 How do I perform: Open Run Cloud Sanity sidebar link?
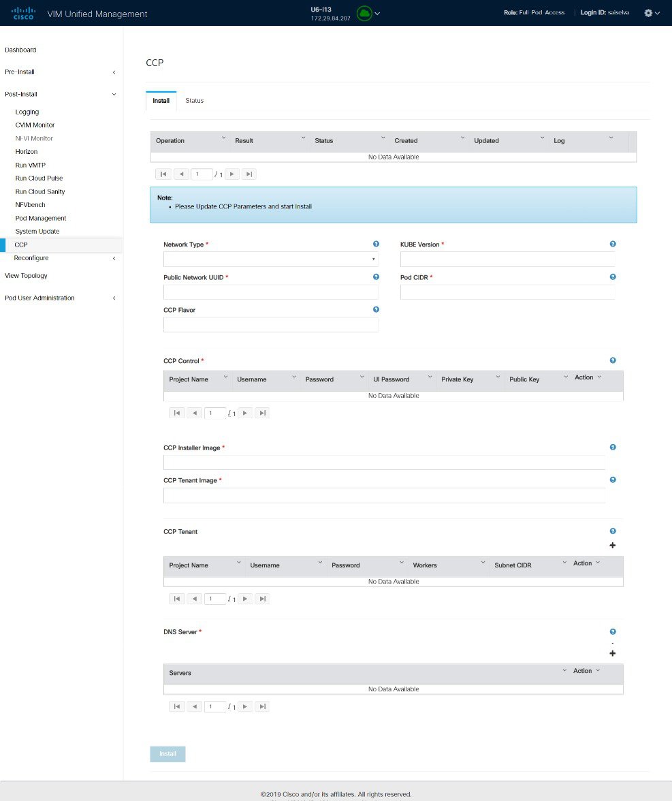[40, 191]
